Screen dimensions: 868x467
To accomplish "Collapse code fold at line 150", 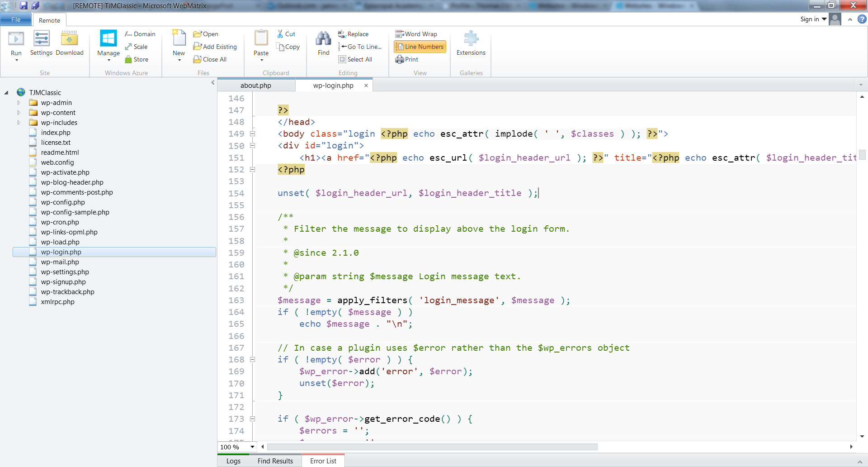I will click(253, 146).
